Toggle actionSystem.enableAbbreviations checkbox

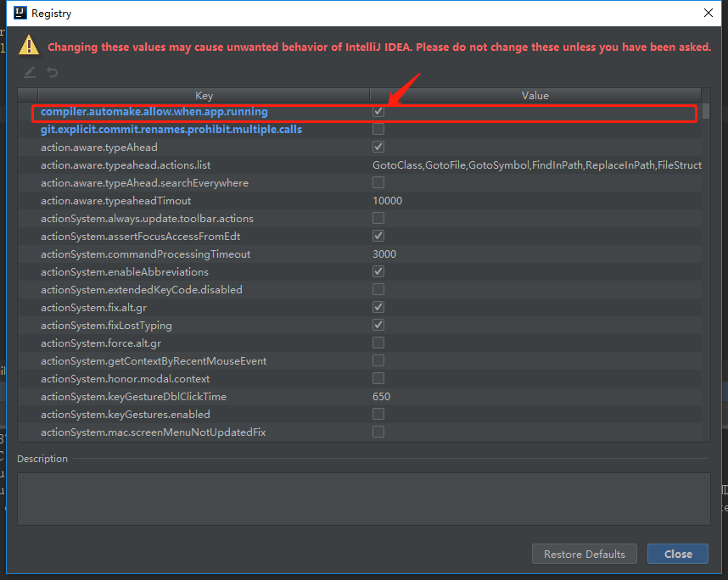tap(378, 271)
